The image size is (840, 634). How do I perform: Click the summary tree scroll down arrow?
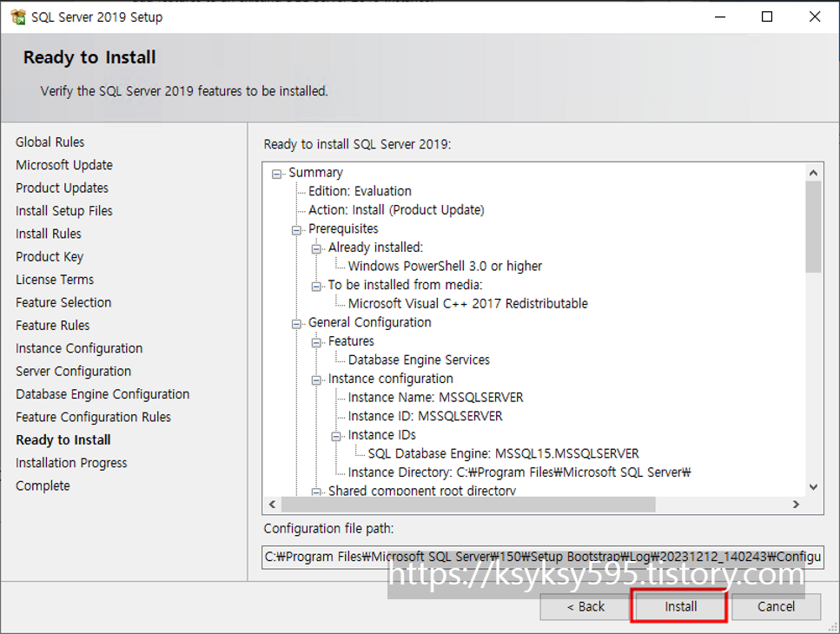(813, 486)
